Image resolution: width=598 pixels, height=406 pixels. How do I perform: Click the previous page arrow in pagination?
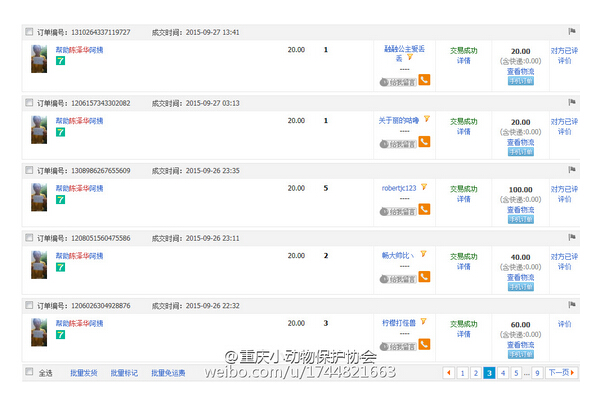point(448,372)
